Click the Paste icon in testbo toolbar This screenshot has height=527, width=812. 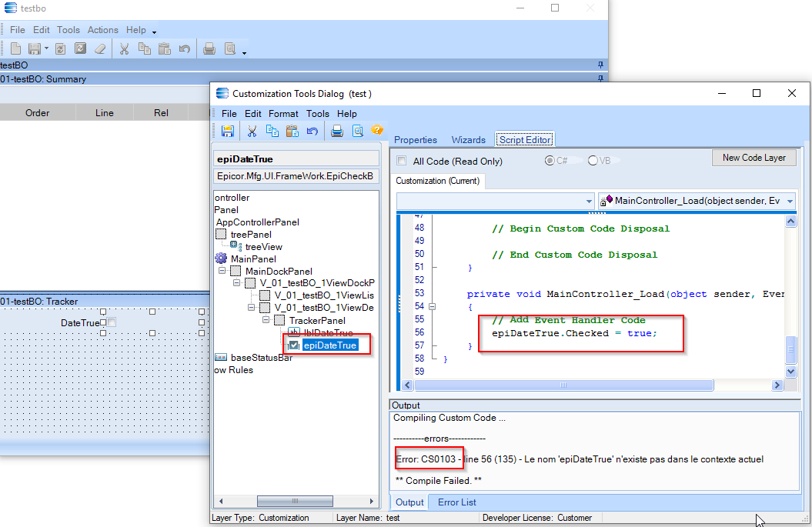click(165, 48)
